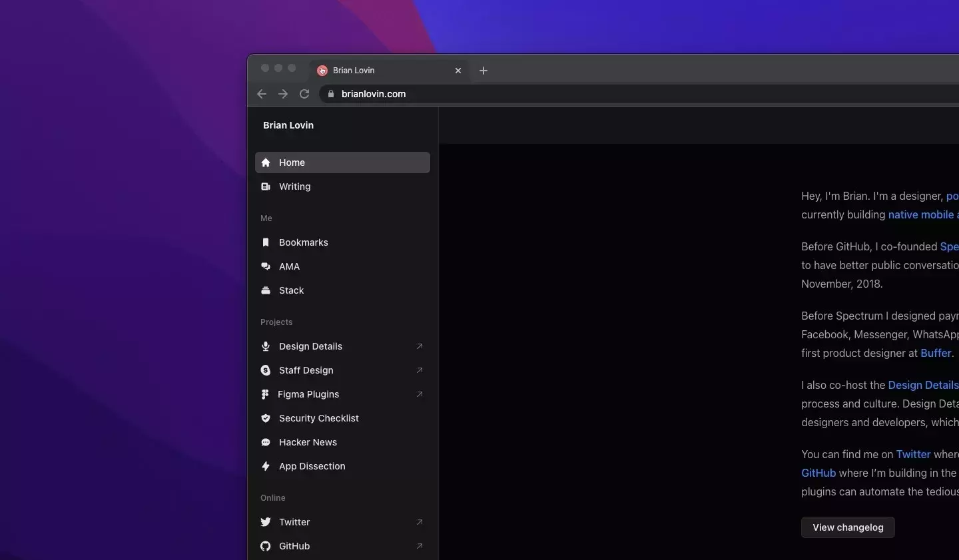Screen dimensions: 959x560
Task: Open Design Details external link arrow
Action: click(x=420, y=346)
